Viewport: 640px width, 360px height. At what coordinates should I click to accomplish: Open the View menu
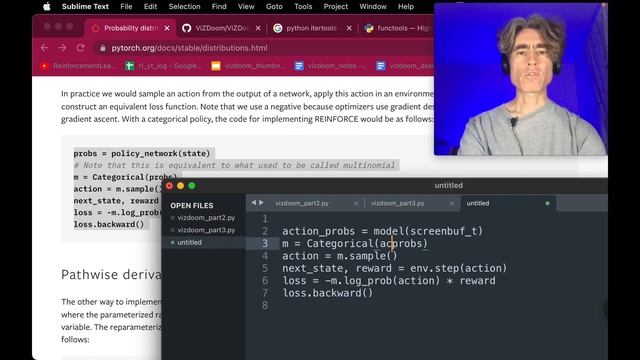pos(246,7)
